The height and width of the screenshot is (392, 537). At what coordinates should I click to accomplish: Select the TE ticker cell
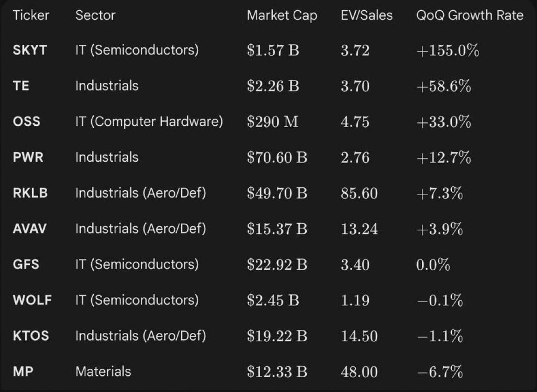[x=21, y=86]
